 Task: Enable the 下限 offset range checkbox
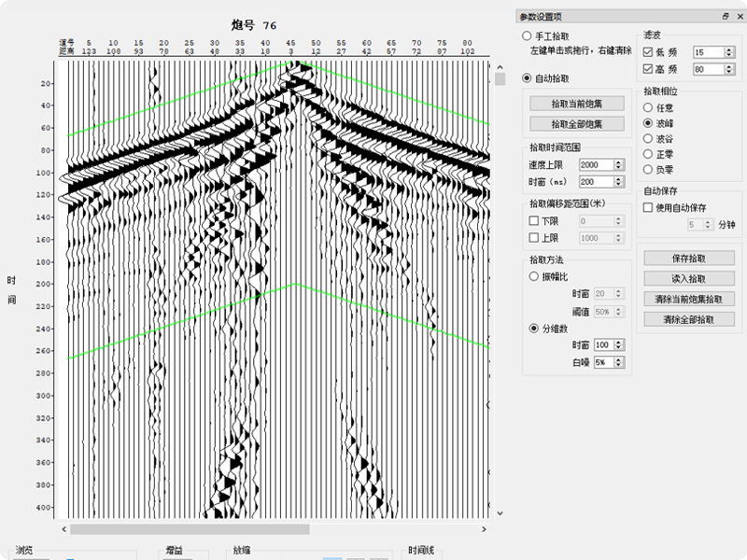pos(534,221)
